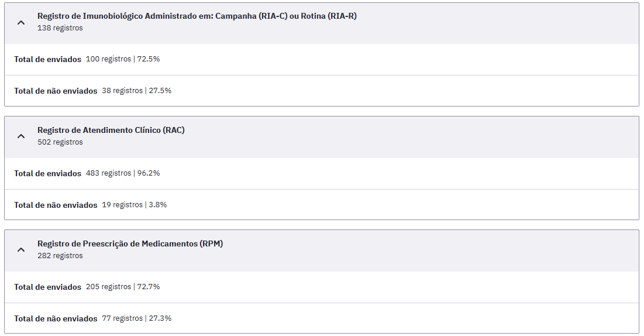Collapse the Imunobiológico Administrado section chevron
This screenshot has width=644, height=336.
click(21, 23)
